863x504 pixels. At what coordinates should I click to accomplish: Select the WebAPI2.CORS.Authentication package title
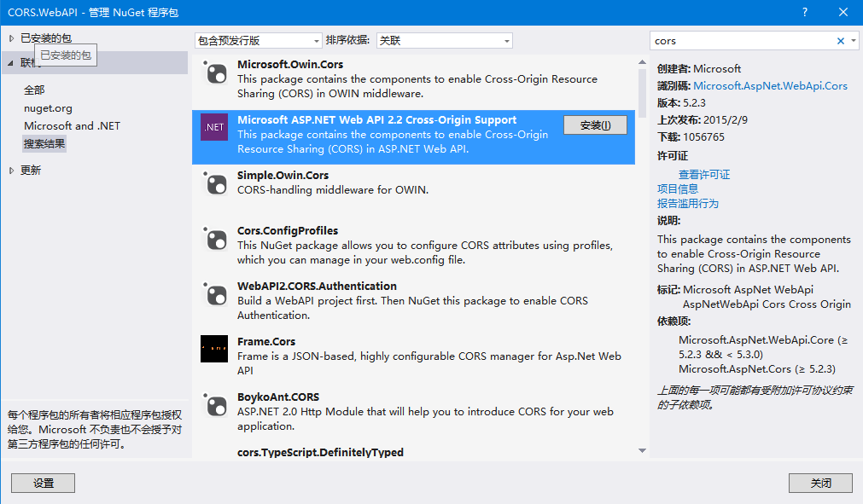point(317,287)
